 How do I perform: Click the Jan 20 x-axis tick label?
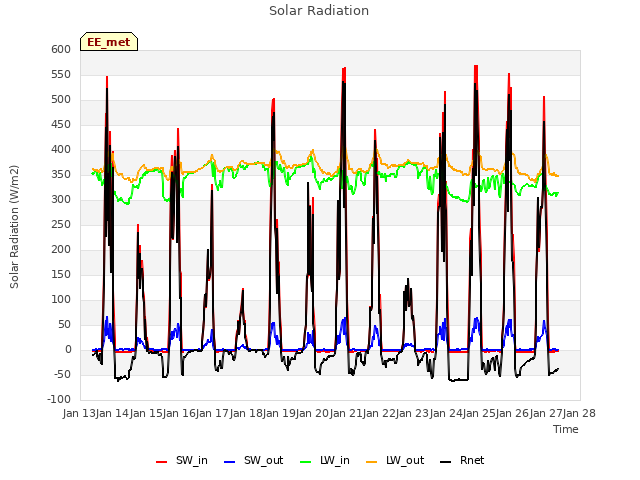313,413
